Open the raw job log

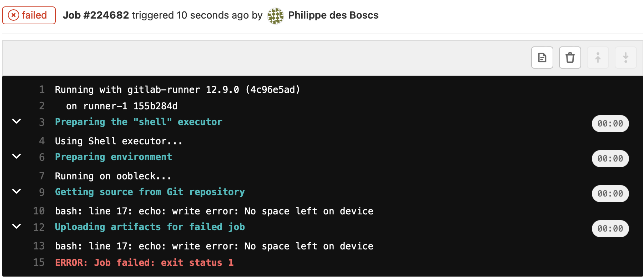pos(542,58)
